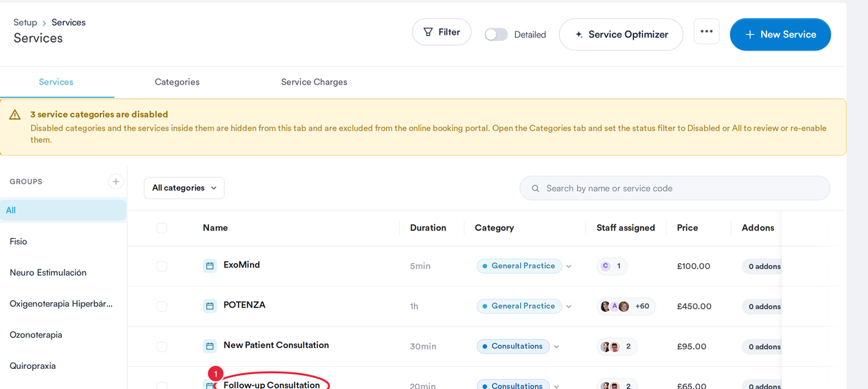Click the warning triangle icon in banner
The height and width of the screenshot is (389, 868).
tap(15, 115)
